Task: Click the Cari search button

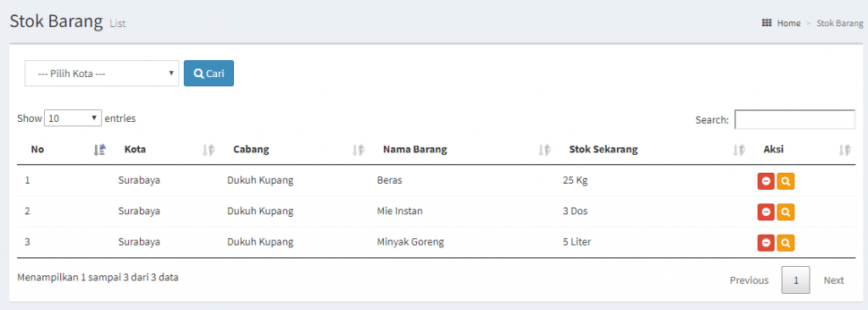Action: pyautogui.click(x=209, y=73)
